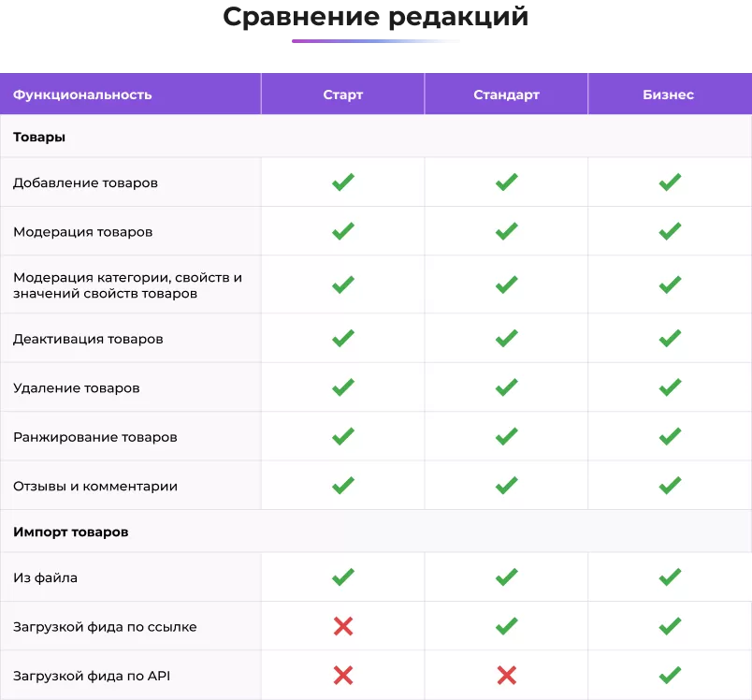Viewport: 752px width, 700px height.
Task: Click the Товары section heading
Action: tap(39, 137)
